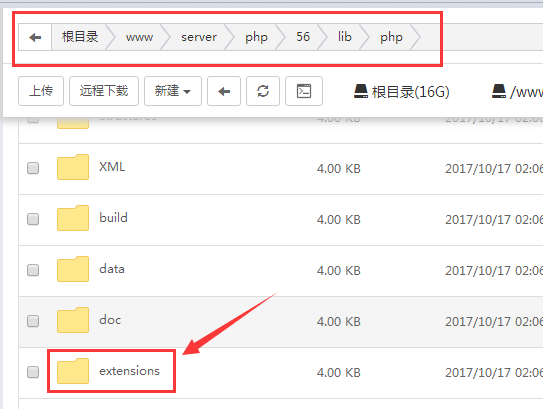Open the build folder icon

pos(73,218)
